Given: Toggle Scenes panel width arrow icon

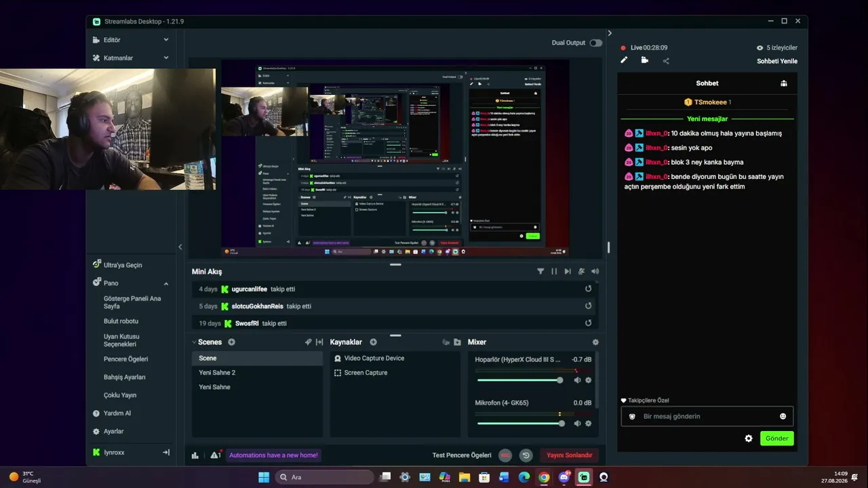Looking at the screenshot, I should 319,342.
